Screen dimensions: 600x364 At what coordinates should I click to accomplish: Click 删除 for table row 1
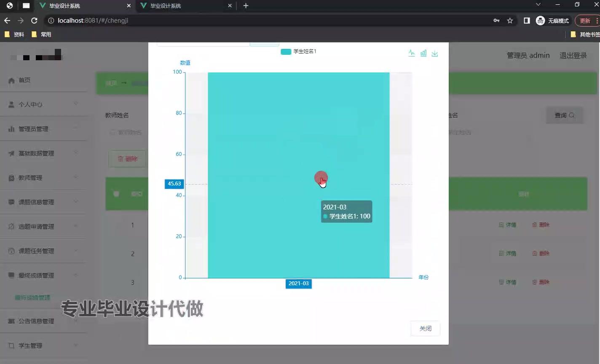[x=541, y=225]
